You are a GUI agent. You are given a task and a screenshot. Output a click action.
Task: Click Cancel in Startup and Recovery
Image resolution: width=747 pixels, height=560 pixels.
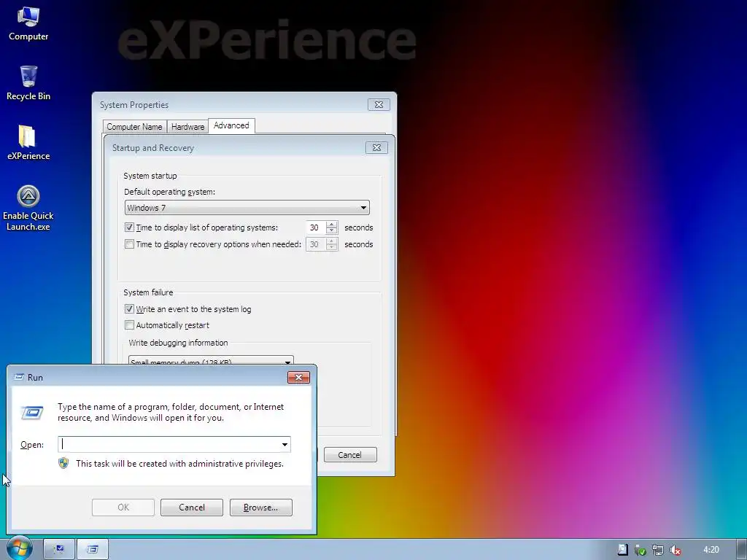[350, 455]
